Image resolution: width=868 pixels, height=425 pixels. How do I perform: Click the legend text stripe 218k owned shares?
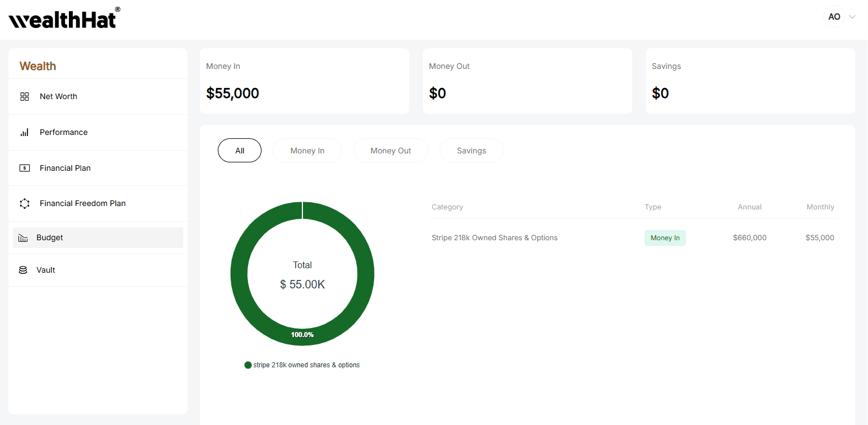coord(306,365)
